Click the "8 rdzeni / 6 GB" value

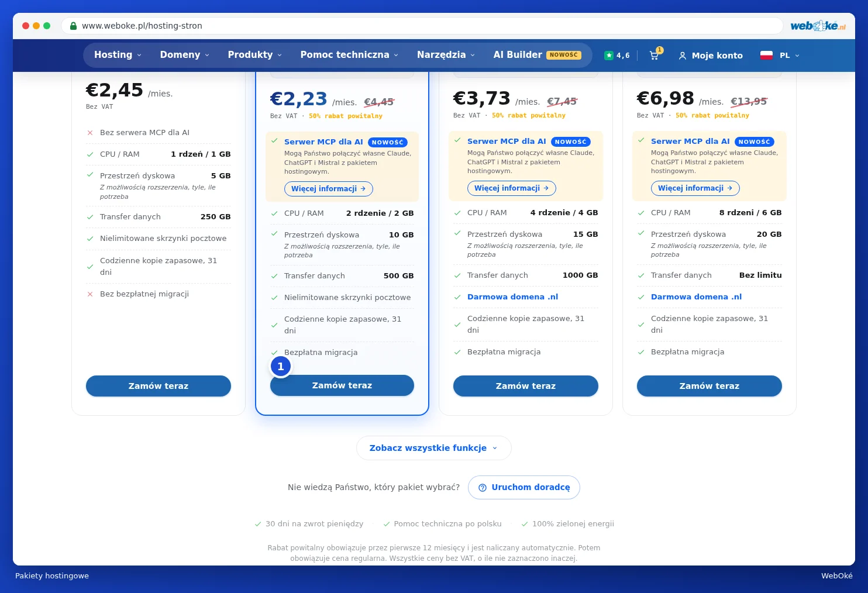pos(750,213)
